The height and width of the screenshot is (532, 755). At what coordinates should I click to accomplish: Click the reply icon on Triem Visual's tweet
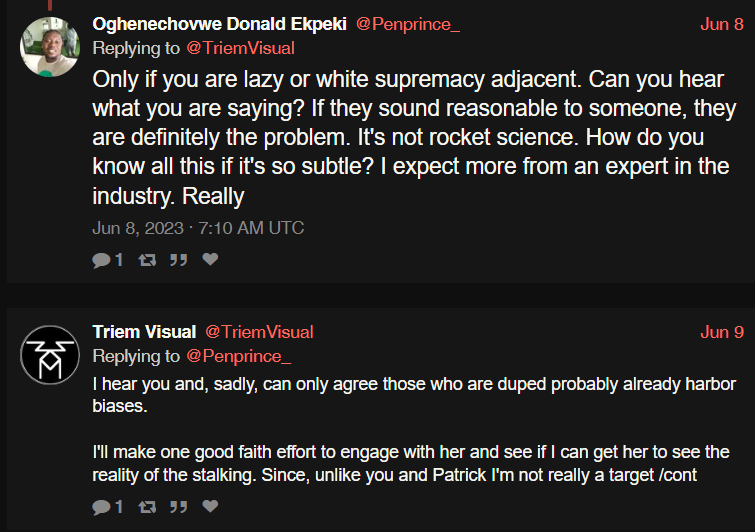[x=102, y=507]
